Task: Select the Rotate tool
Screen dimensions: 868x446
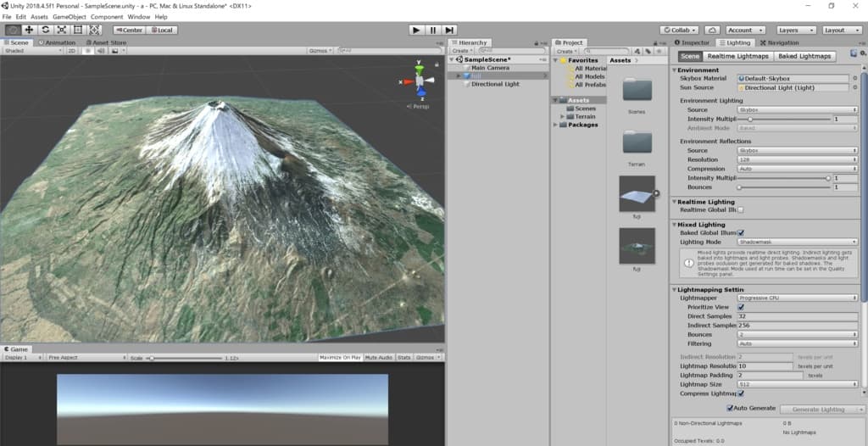Action: pos(45,30)
